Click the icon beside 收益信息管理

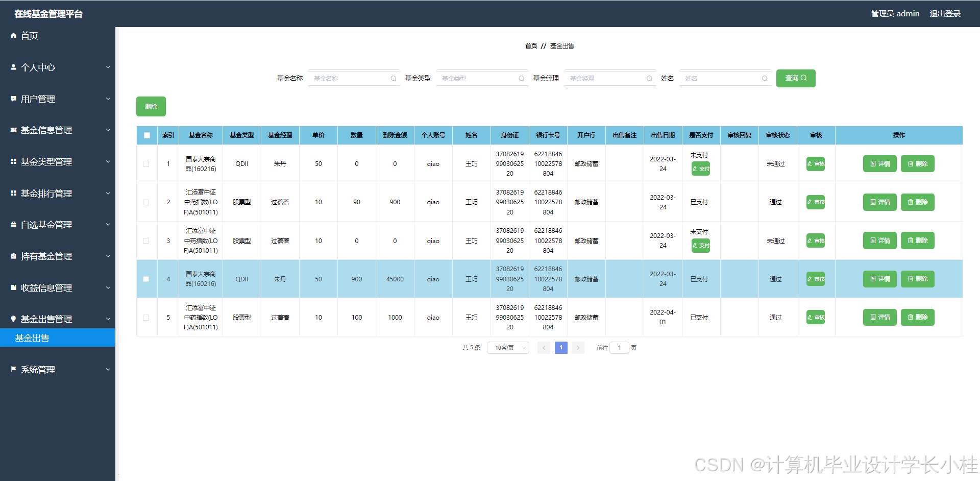pyautogui.click(x=14, y=287)
